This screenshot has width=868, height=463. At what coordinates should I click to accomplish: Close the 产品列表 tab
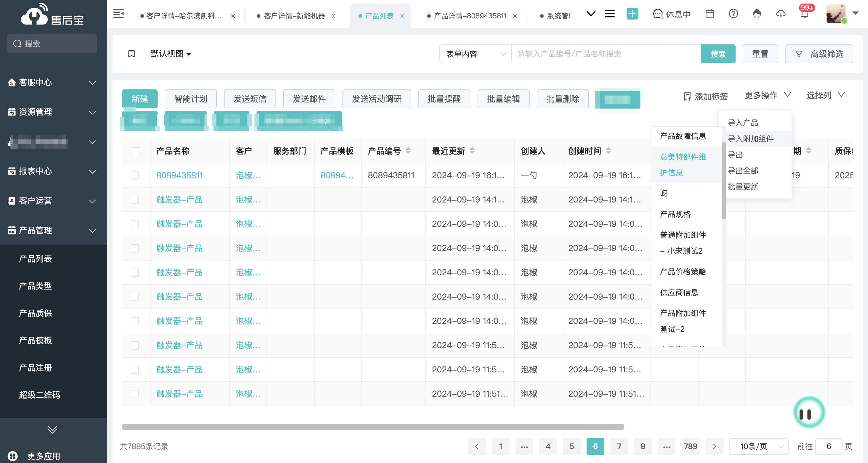tap(402, 16)
